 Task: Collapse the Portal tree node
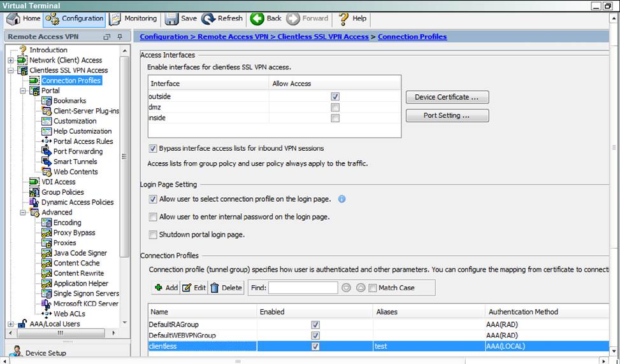[x=23, y=91]
